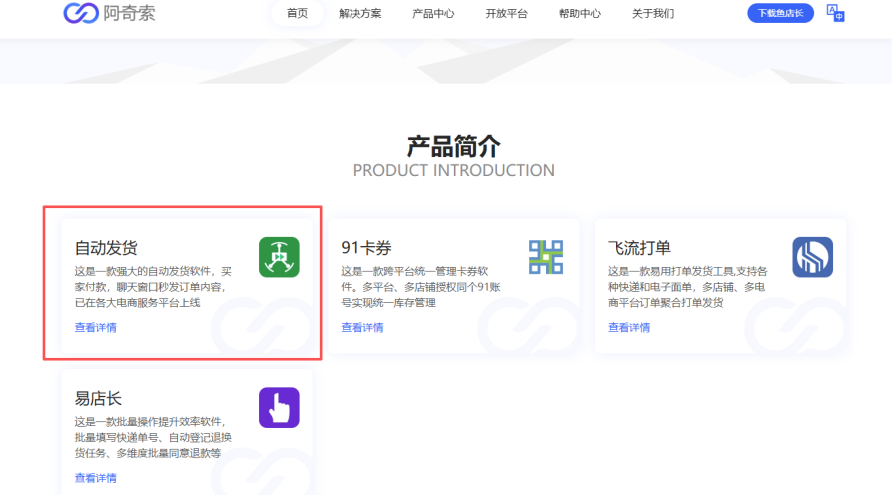Click PRODUCT INTRODUCTION subtitle

tap(453, 170)
